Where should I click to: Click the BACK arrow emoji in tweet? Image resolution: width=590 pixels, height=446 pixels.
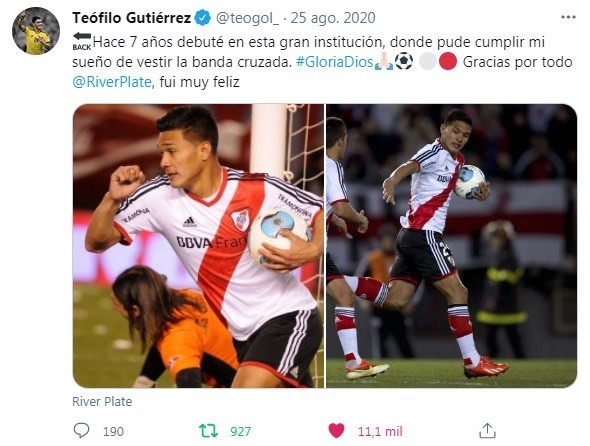pos(82,41)
